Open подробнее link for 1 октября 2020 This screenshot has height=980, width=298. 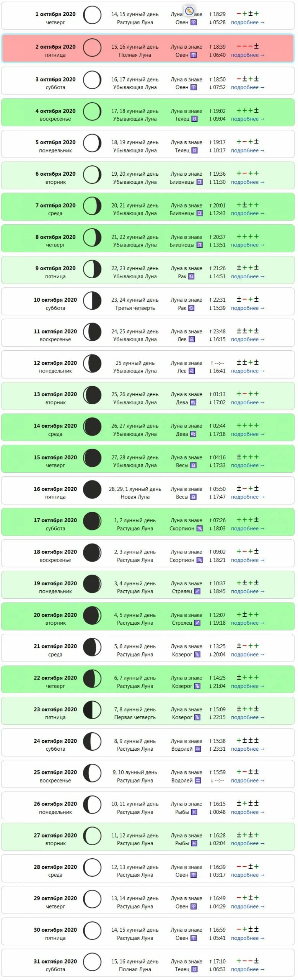pyautogui.click(x=248, y=23)
